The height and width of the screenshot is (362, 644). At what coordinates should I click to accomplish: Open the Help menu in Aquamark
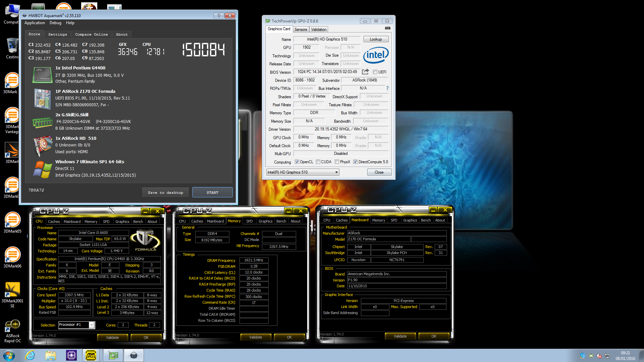coord(70,23)
